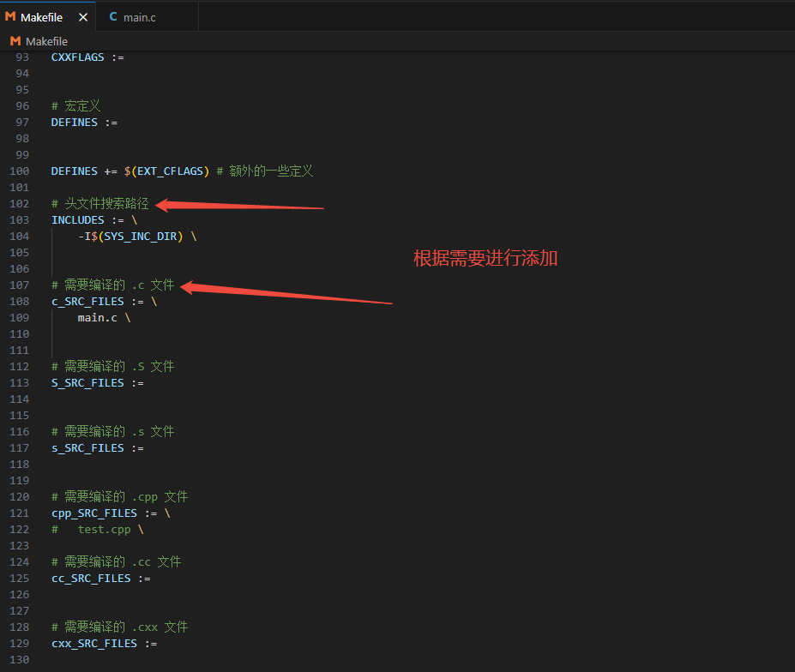Click DEFINES on line 97

[x=75, y=122]
